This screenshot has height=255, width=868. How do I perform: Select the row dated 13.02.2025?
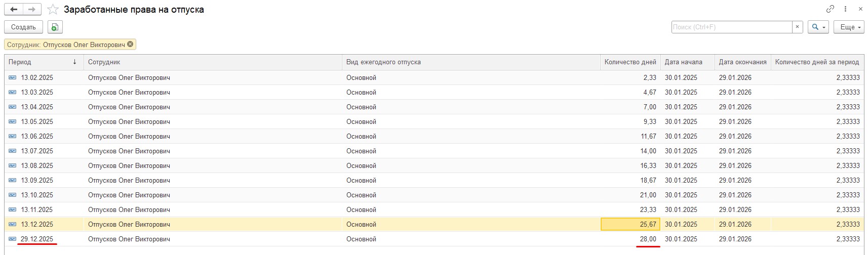tap(434, 77)
